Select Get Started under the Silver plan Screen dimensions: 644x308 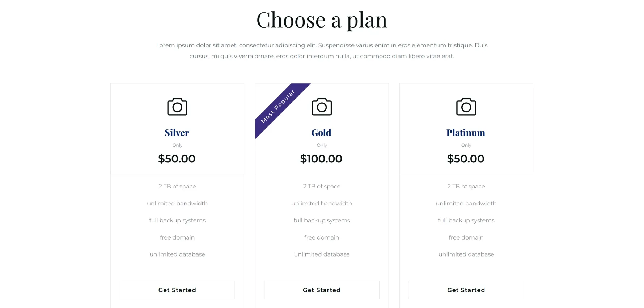point(177,290)
